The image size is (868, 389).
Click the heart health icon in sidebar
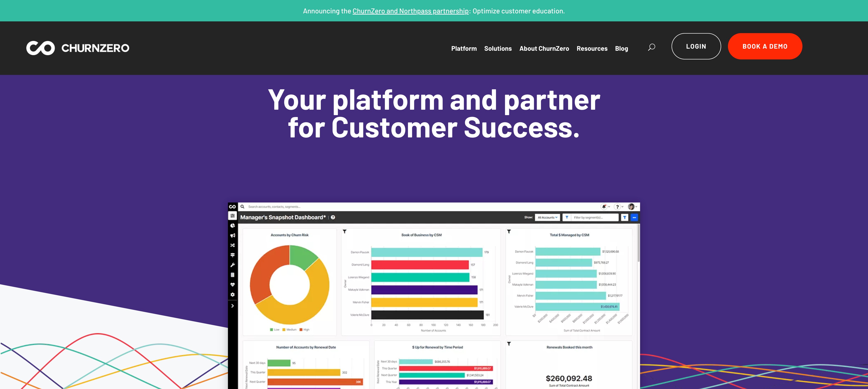pos(232,285)
